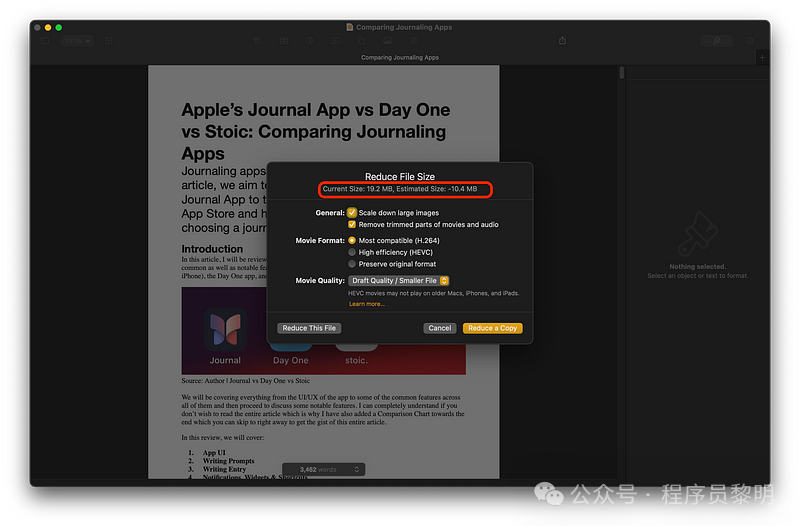Click the Apple's Journal App main title heading
The image size is (800, 526).
(x=316, y=132)
